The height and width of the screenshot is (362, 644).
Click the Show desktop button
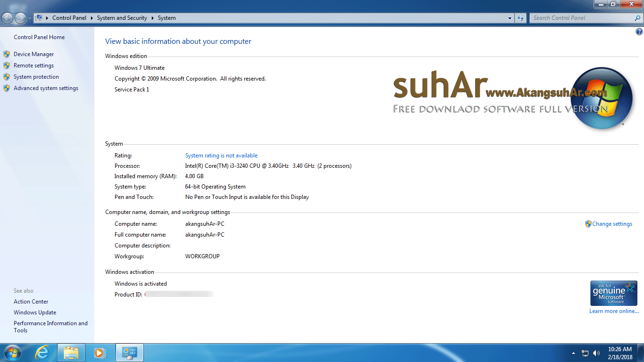click(x=641, y=353)
